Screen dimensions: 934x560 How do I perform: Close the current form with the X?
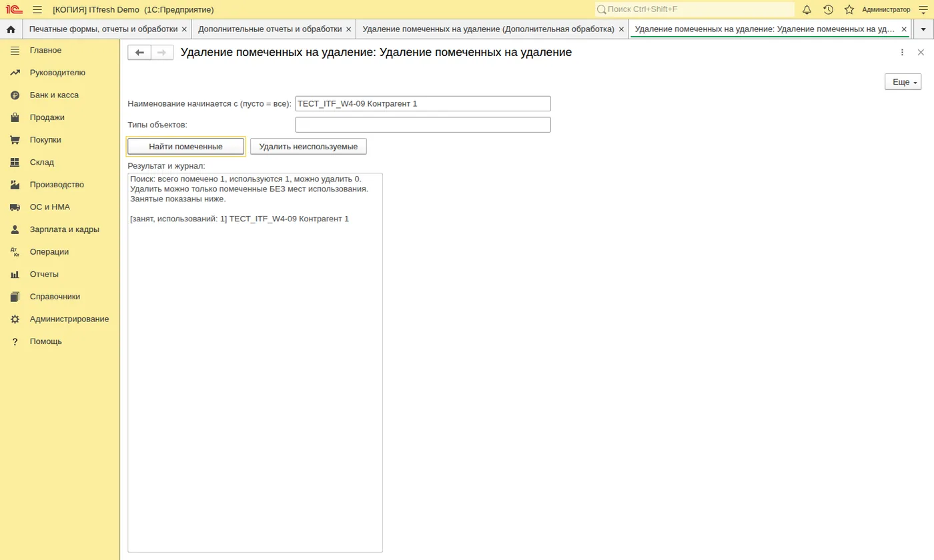tap(921, 53)
